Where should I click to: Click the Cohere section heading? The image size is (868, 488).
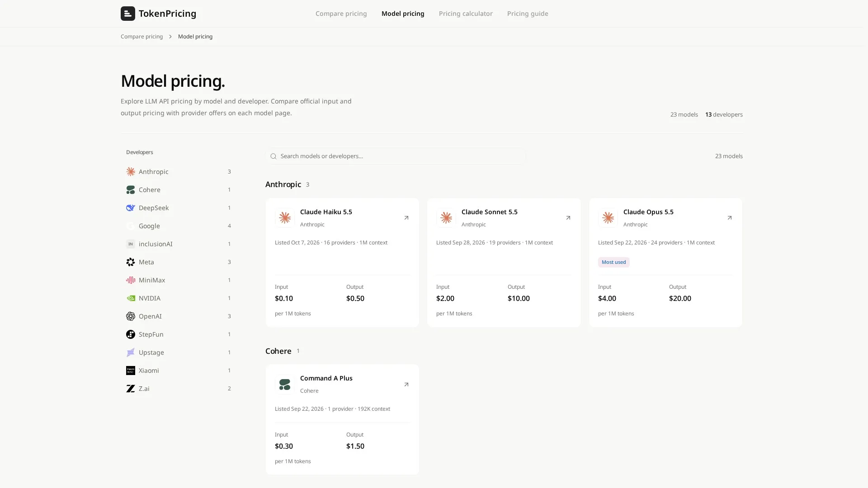(x=278, y=351)
